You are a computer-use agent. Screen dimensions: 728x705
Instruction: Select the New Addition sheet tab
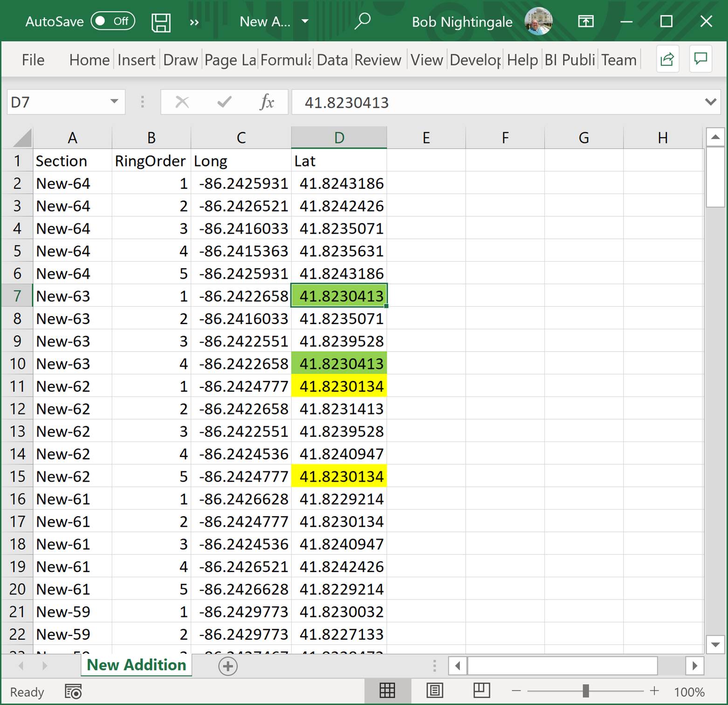click(x=136, y=665)
